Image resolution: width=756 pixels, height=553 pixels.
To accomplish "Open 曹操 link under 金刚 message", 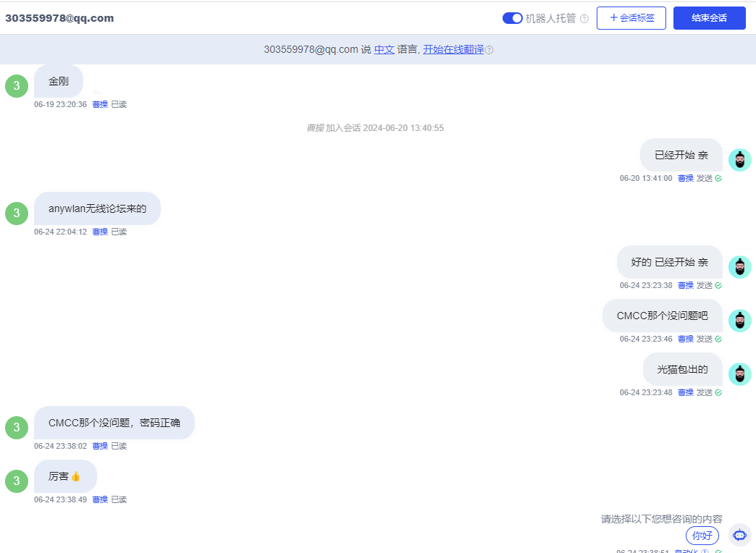I will (x=100, y=104).
